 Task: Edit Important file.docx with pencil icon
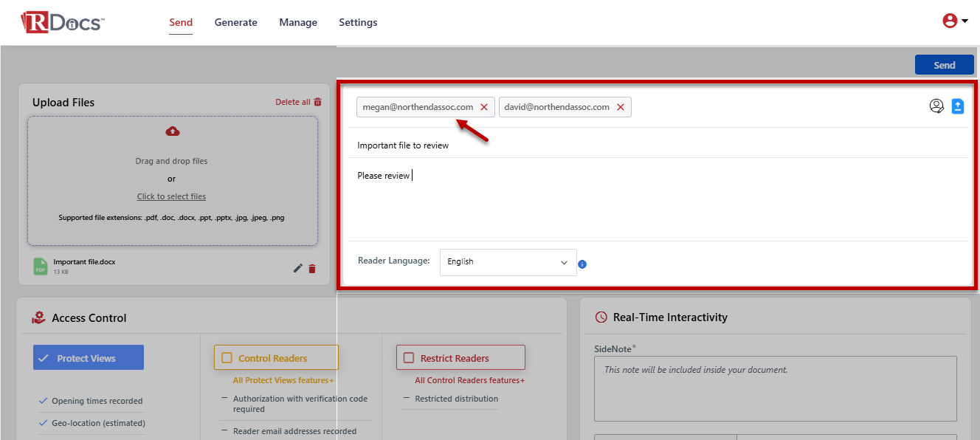[x=298, y=268]
